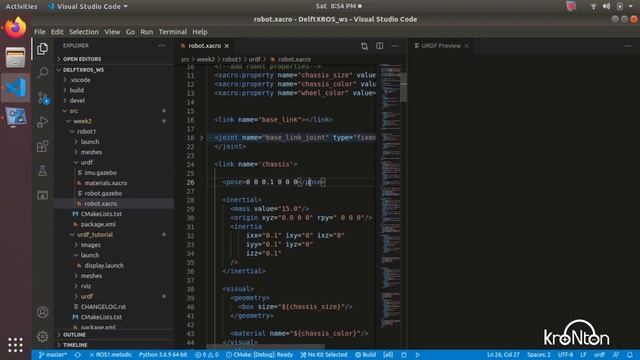Click the editor minimap

390,196
